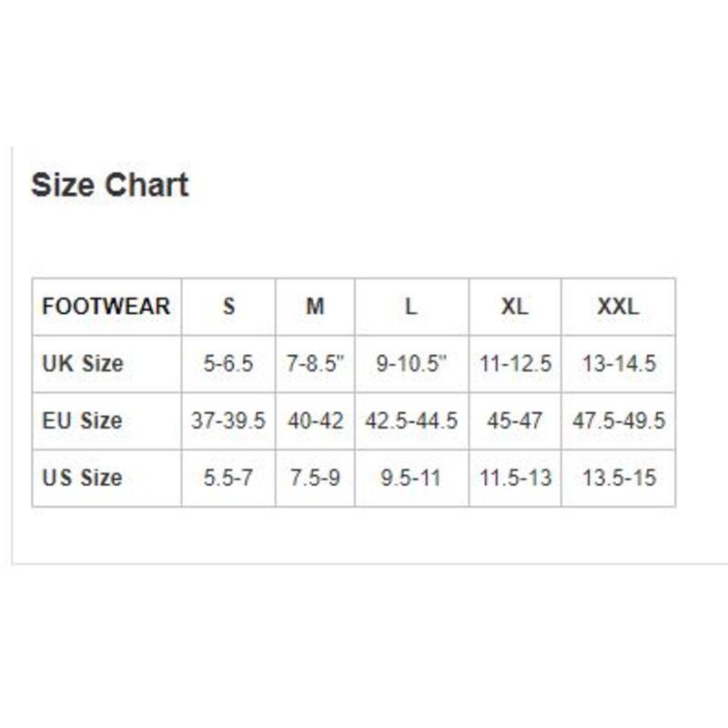Select UK size cell 5-6.5
728x728 pixels.
(x=228, y=364)
